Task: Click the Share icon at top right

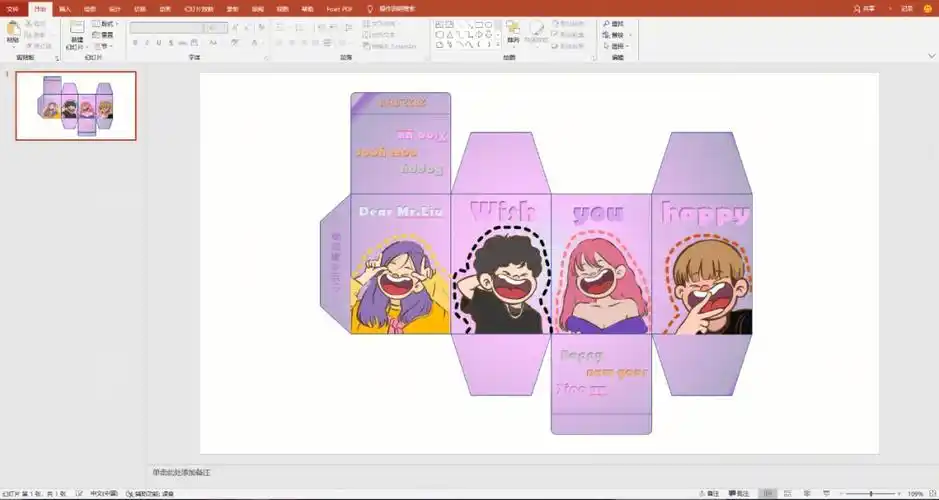Action: [862, 8]
